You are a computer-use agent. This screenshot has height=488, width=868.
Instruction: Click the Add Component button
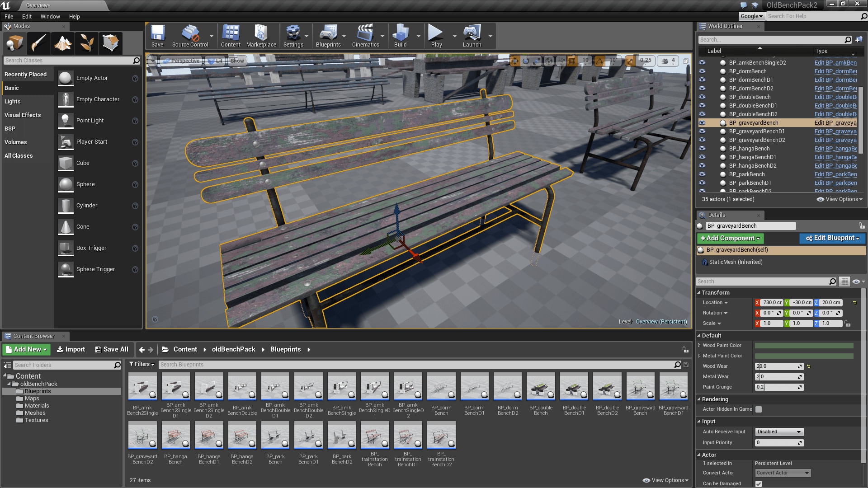(730, 238)
